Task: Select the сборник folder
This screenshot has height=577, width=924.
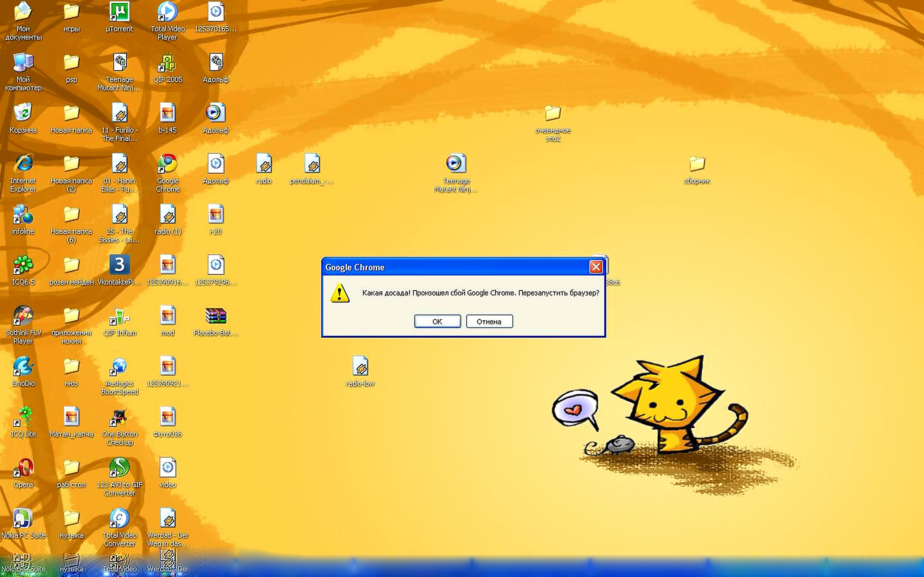Action: point(697,164)
